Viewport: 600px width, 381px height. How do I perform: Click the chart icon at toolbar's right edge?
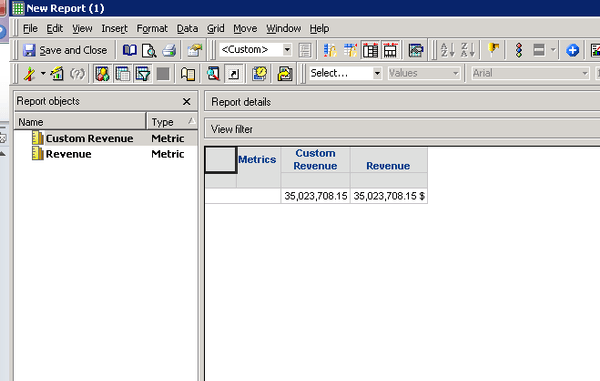pos(595,50)
